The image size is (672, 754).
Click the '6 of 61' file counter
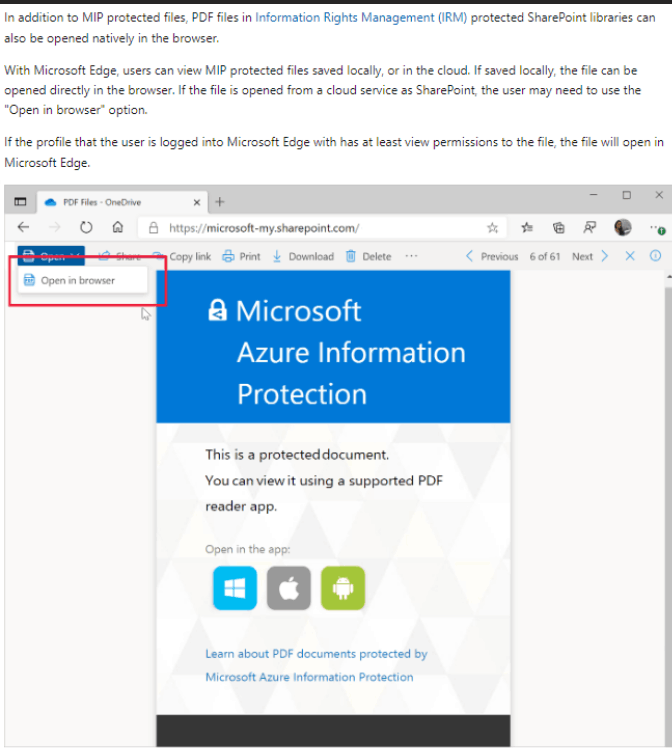545,256
